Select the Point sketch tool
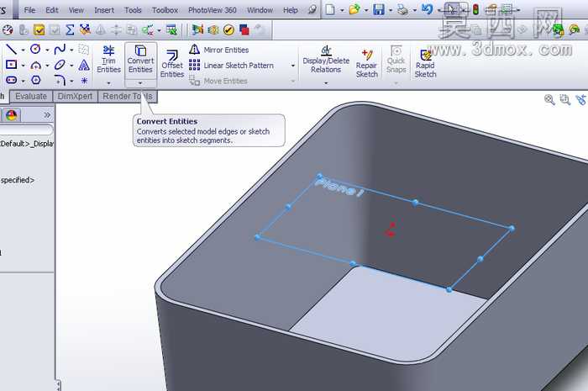The image size is (588, 391). [x=84, y=80]
